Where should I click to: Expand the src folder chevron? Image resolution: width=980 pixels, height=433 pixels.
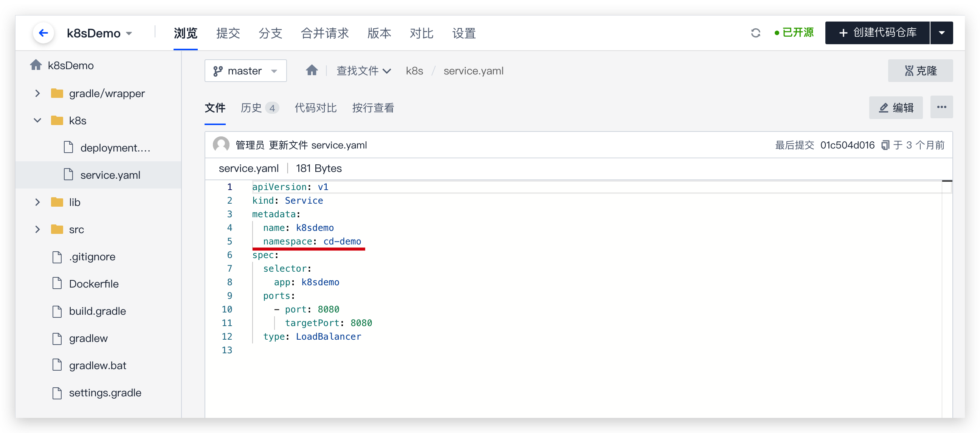[37, 229]
